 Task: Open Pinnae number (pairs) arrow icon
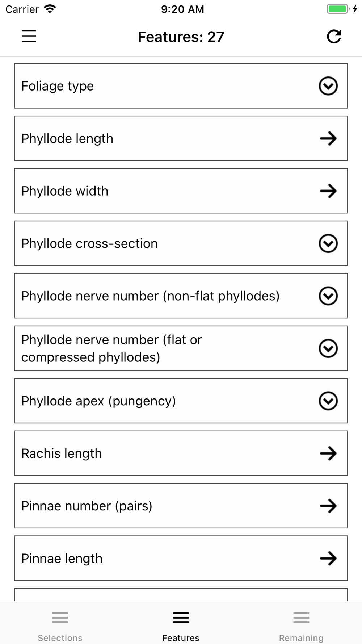(x=328, y=506)
